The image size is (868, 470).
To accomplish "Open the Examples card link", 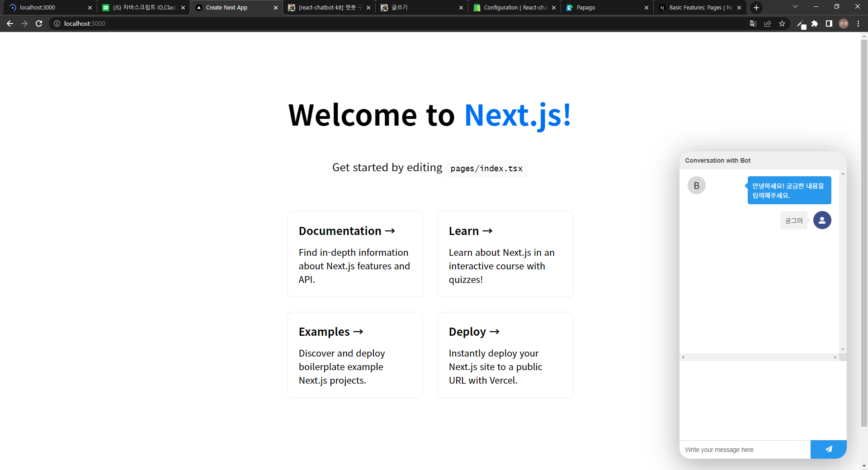I will click(355, 355).
